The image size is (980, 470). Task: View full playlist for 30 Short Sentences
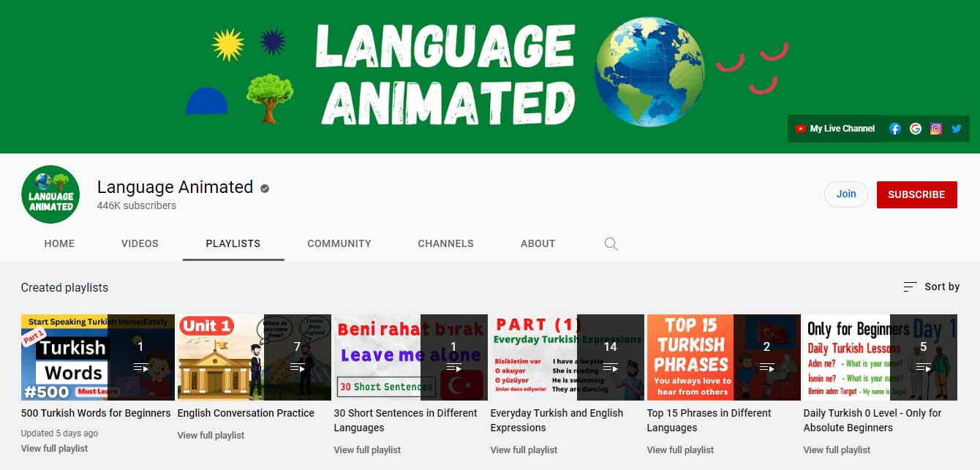coord(367,450)
